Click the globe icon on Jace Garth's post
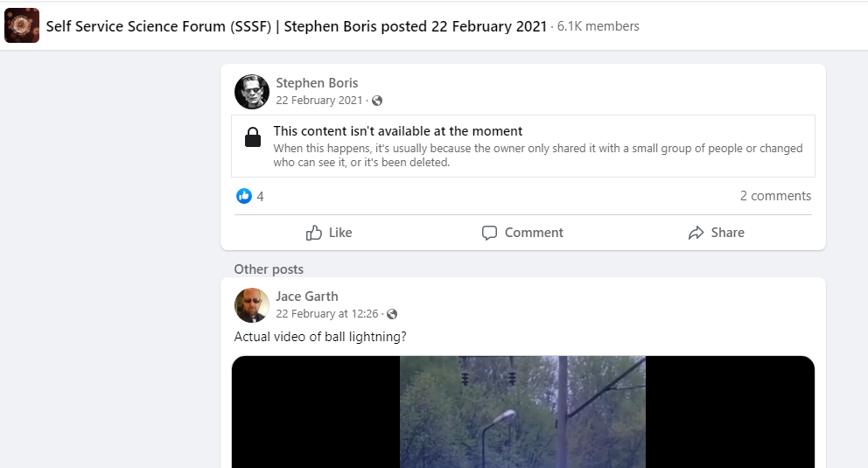The width and height of the screenshot is (868, 468). click(392, 314)
